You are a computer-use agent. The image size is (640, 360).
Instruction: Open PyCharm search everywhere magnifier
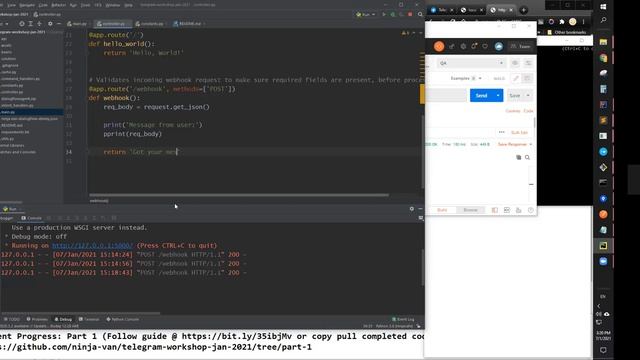[420, 14]
